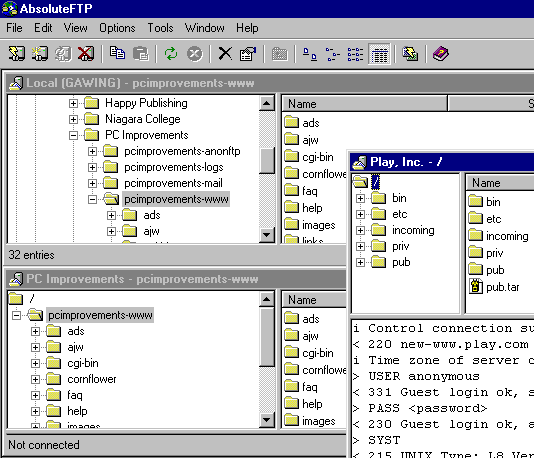This screenshot has width=534, height=458.
Task: Click the grayed Reconnect toolbar icon
Action: pos(63,54)
